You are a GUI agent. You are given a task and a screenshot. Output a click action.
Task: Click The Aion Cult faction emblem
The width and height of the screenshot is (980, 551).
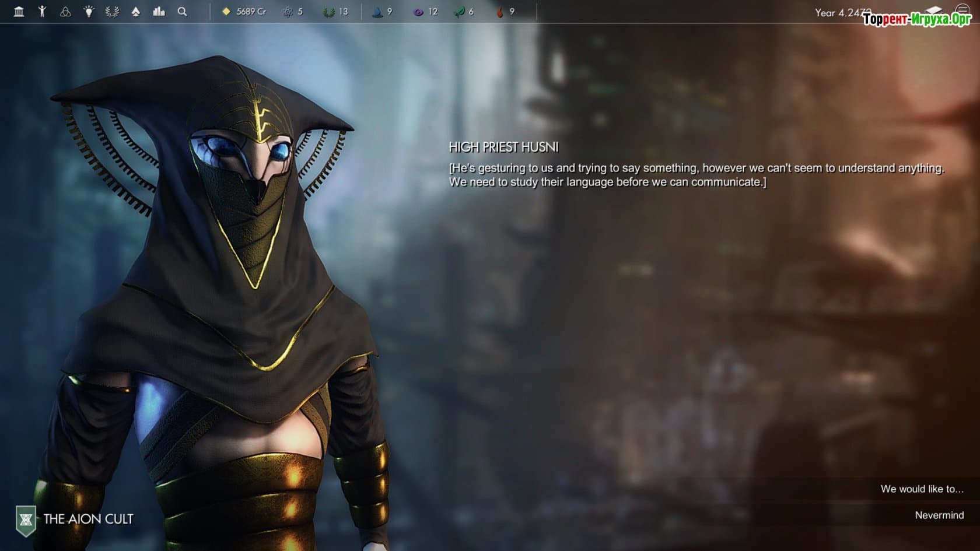[x=26, y=520]
